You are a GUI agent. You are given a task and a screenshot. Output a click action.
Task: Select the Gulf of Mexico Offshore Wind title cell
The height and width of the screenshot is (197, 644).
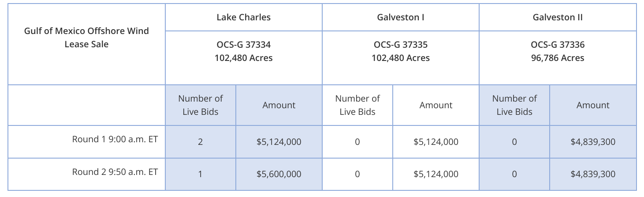[x=86, y=38]
